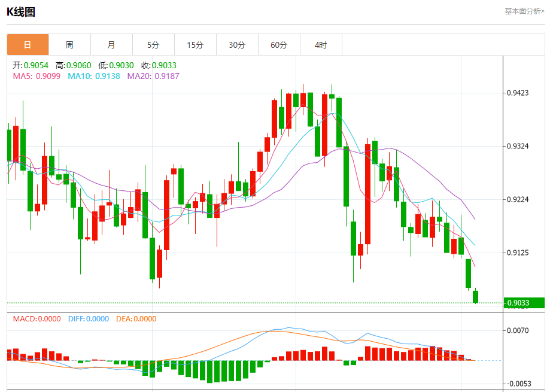Click the 0.9423 price axis label
The image size is (550, 392).
(518, 93)
